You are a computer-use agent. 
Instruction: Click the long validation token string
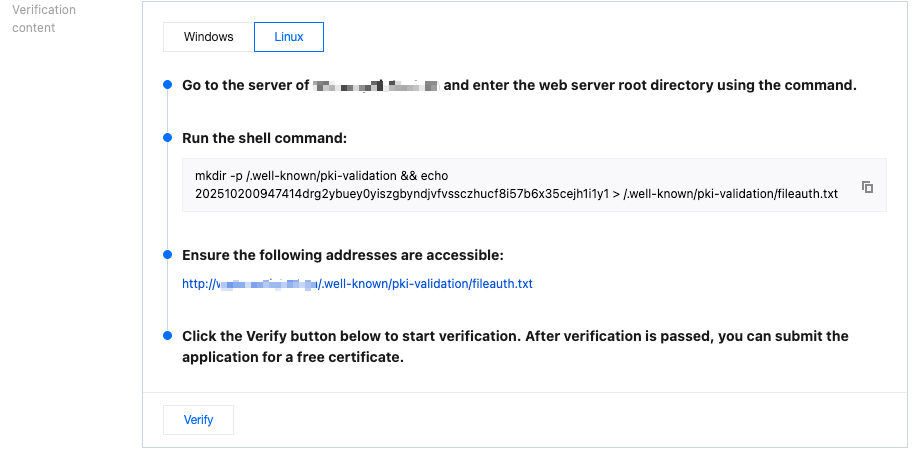pyautogui.click(x=400, y=193)
